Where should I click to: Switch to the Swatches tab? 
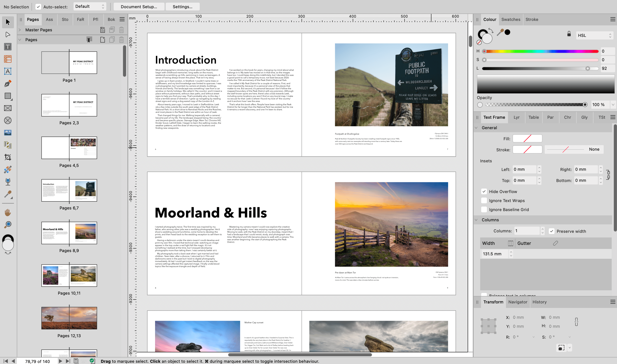click(x=510, y=19)
